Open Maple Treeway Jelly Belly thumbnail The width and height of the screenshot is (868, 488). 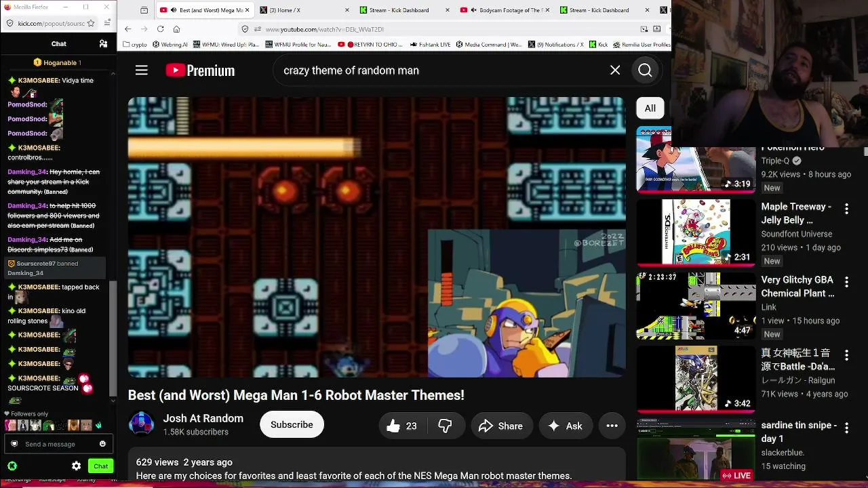tap(696, 232)
